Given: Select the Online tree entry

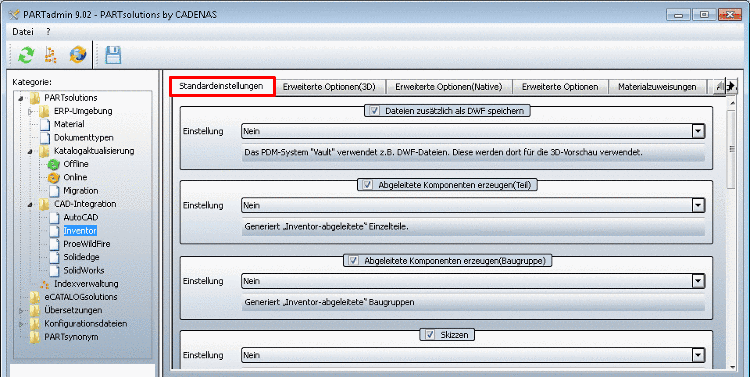Looking at the screenshot, I should [75, 177].
